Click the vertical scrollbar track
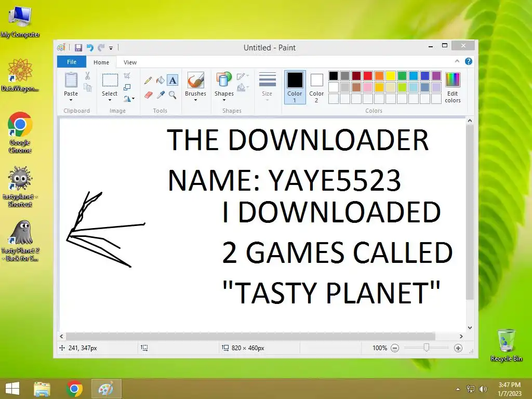532x399 pixels. point(470,312)
